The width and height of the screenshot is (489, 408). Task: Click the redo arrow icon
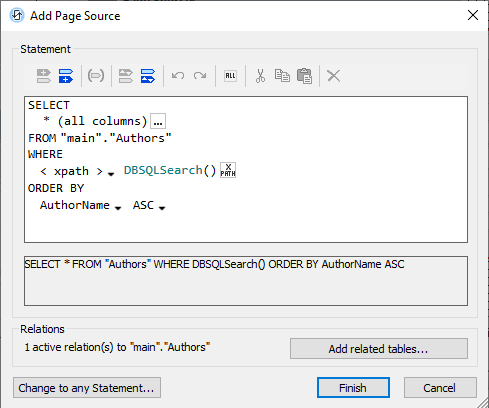click(200, 76)
